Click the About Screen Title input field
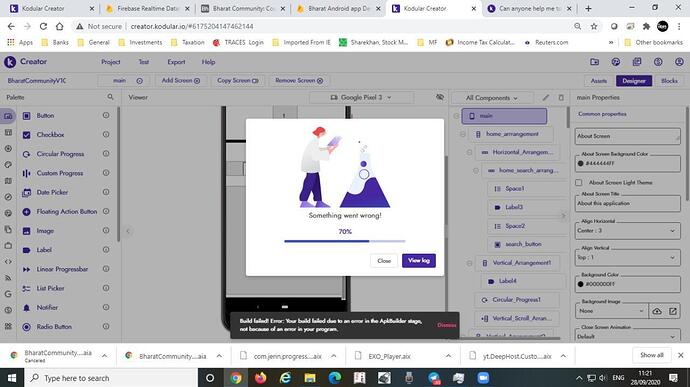The height and width of the screenshot is (387, 690). click(x=627, y=203)
